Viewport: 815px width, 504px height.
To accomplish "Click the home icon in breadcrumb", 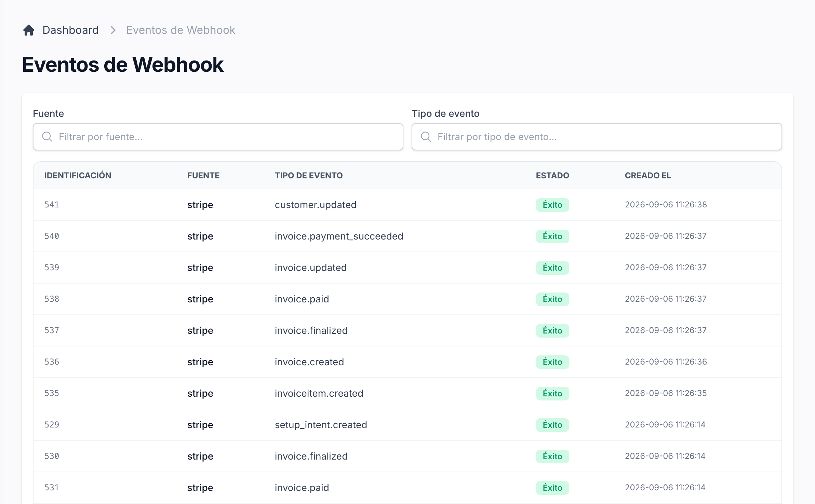I will coord(29,30).
